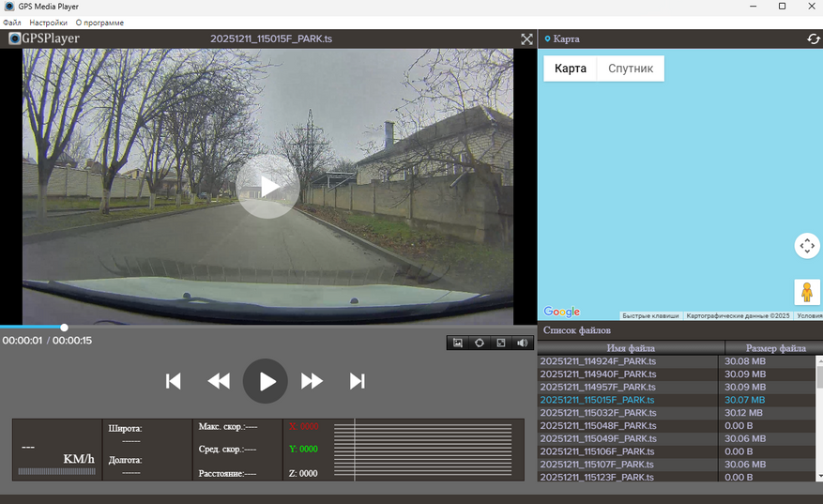
Task: Skip to the previous file
Action: (174, 381)
